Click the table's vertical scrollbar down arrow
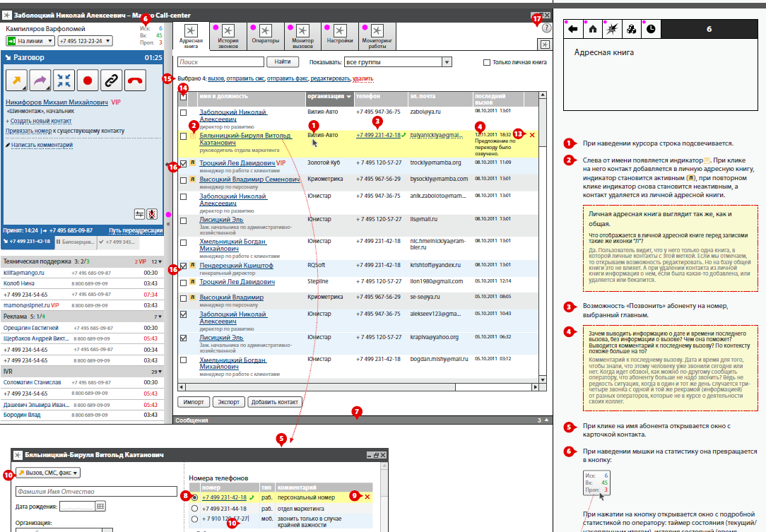 [542, 379]
